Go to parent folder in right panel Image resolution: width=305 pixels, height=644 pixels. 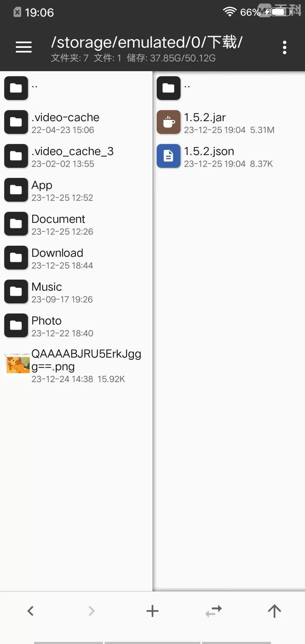(x=229, y=88)
